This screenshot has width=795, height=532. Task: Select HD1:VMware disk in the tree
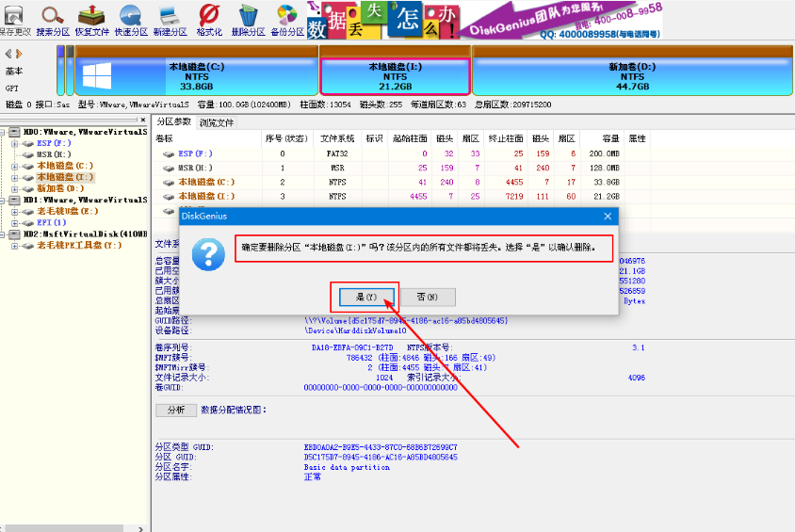click(x=85, y=201)
